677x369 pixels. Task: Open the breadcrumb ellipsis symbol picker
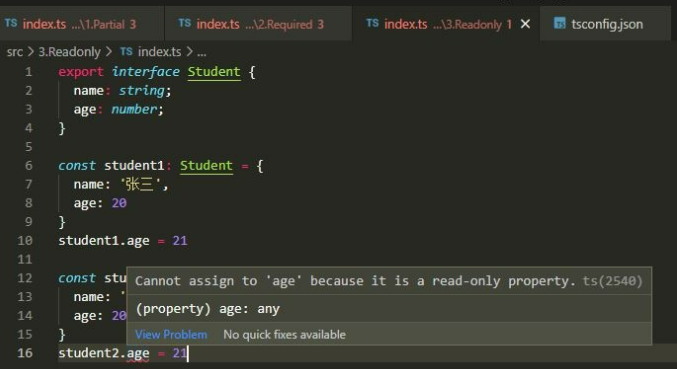tap(202, 53)
